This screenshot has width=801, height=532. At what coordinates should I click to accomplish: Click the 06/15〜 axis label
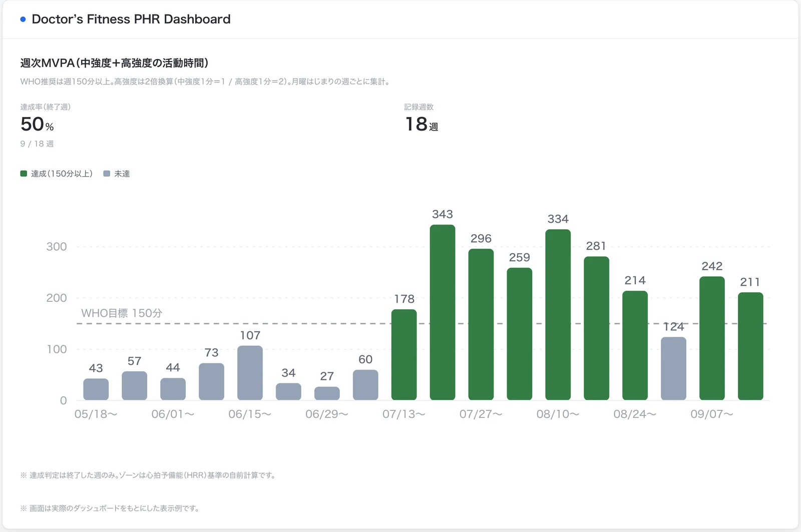tap(250, 414)
